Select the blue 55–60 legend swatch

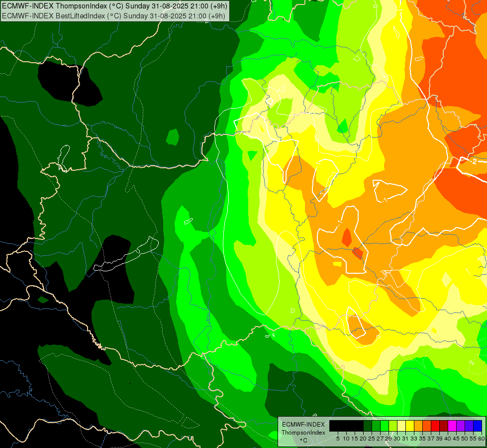478,426
